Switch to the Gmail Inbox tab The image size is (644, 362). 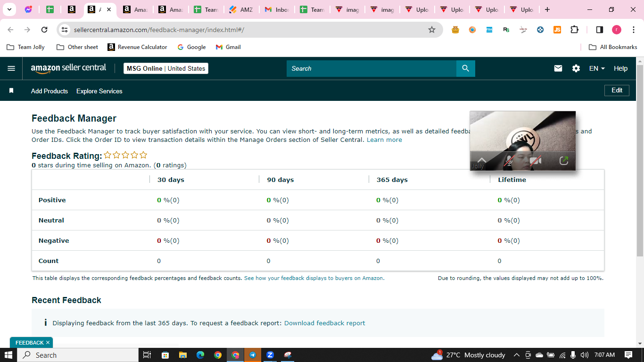coord(276,9)
